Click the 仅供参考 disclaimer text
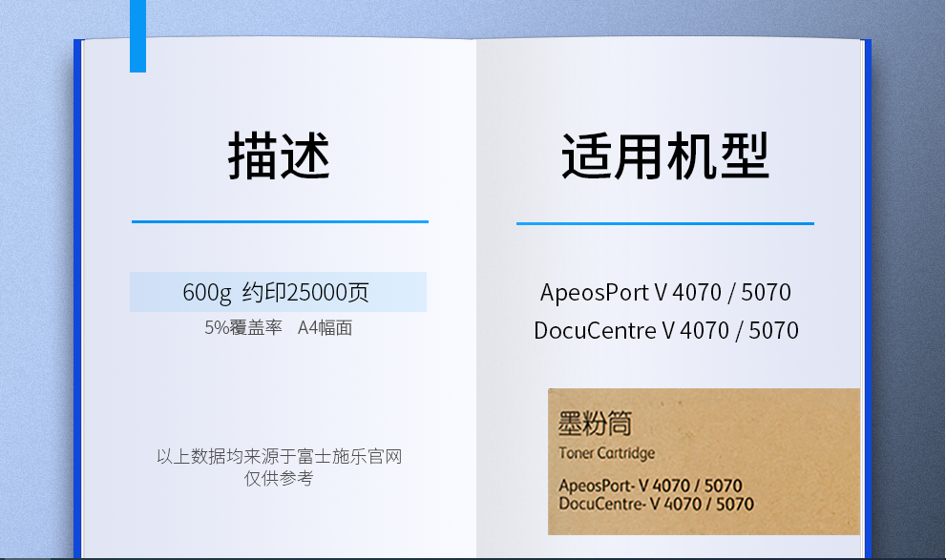The width and height of the screenshot is (946, 560). pyautogui.click(x=279, y=478)
